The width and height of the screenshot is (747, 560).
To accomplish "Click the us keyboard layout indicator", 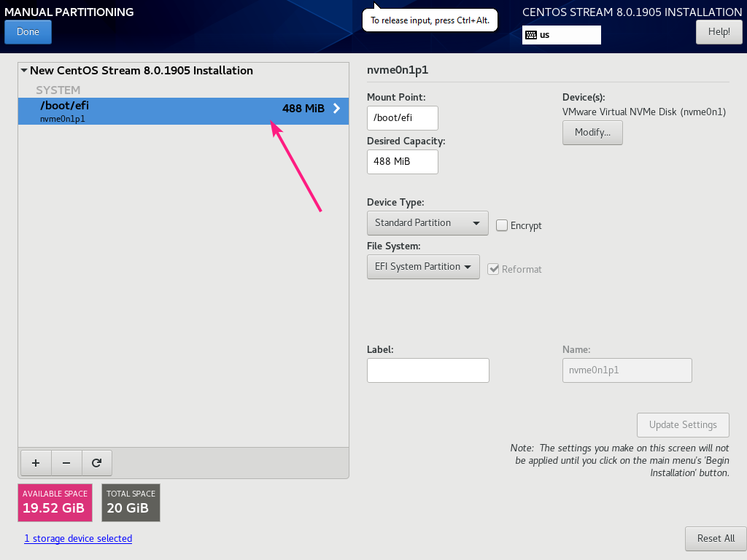I will (561, 34).
